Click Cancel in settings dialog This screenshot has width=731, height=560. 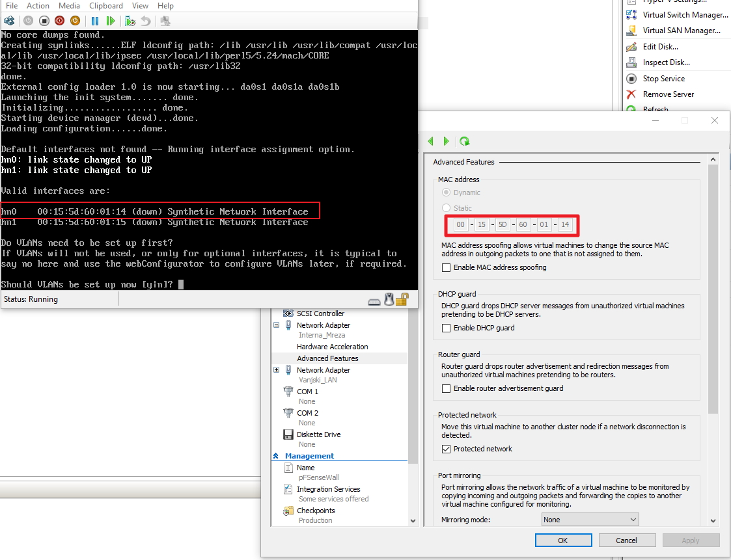pos(627,540)
